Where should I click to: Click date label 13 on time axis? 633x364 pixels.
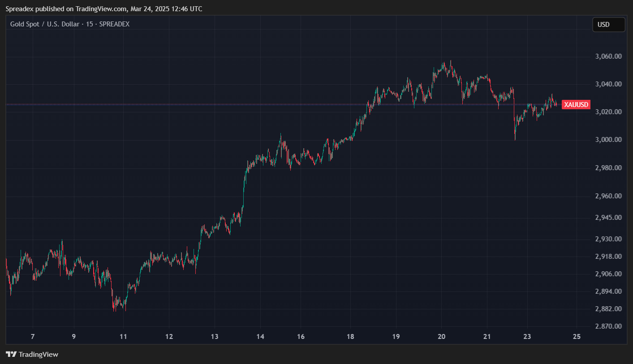215,337
